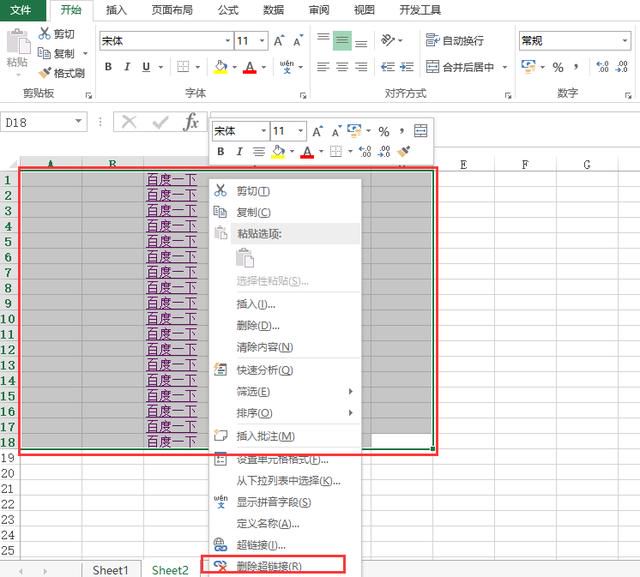640x577 pixels.
Task: Click the text orientation icon
Action: [x=388, y=40]
